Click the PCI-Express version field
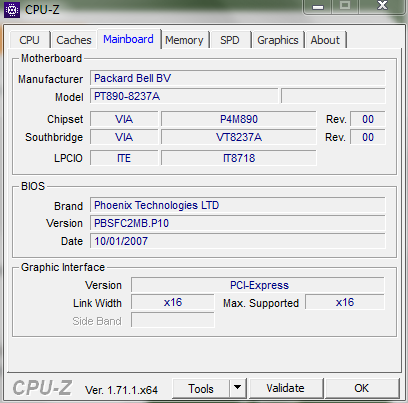 coord(258,285)
